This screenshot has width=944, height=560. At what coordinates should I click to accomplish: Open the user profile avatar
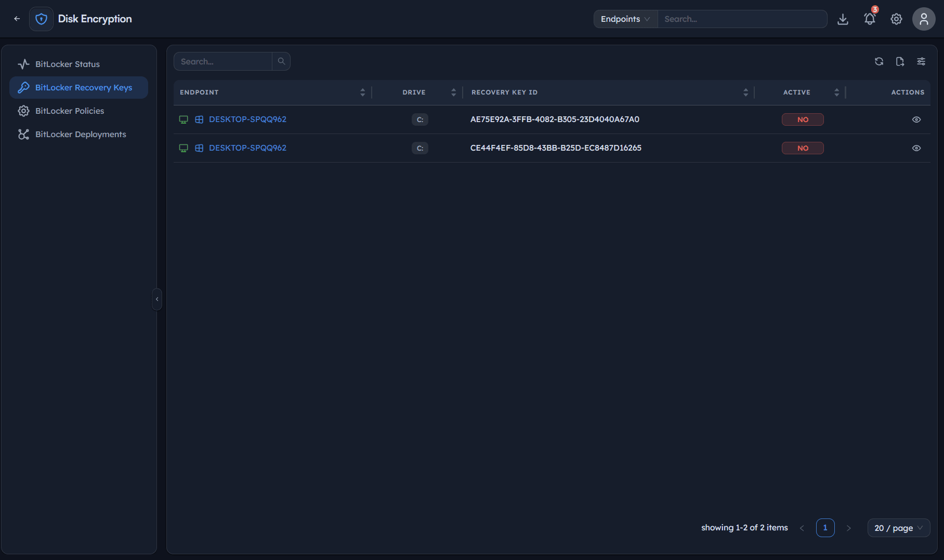pyautogui.click(x=924, y=19)
